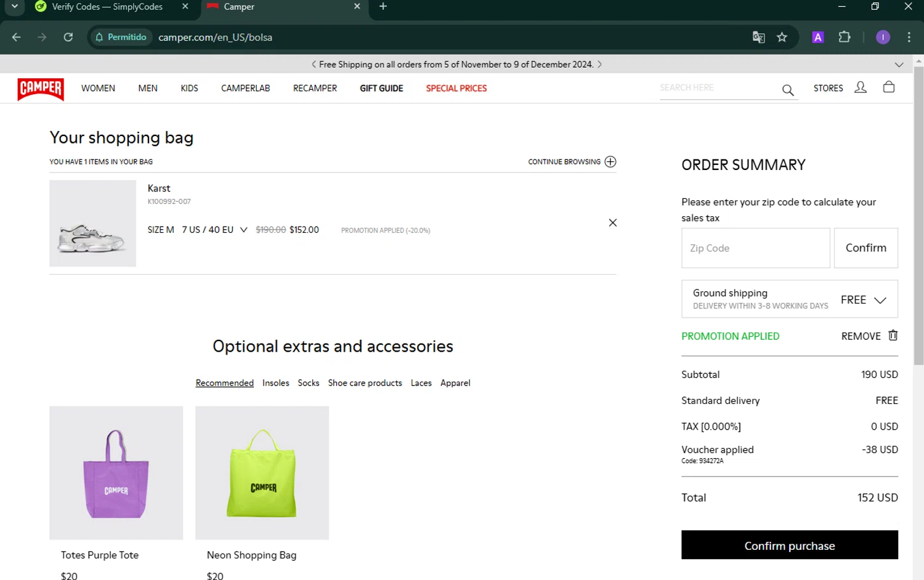Open the shopping bag icon in header

[888, 87]
